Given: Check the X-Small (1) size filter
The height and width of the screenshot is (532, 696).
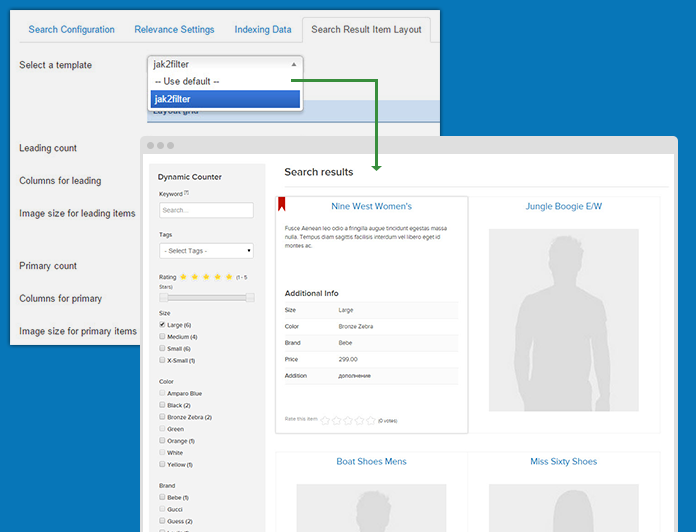Looking at the screenshot, I should click(x=162, y=360).
